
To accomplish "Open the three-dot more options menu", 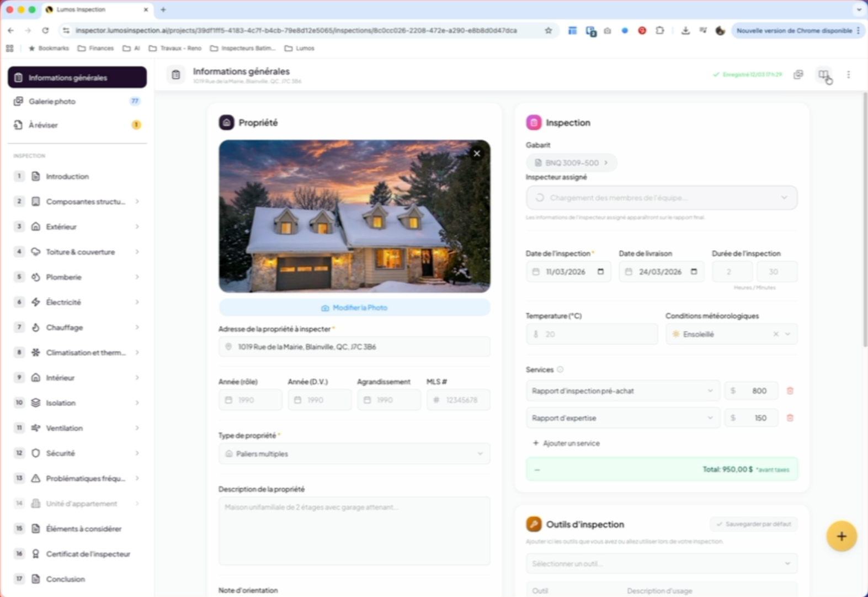I will click(x=848, y=75).
